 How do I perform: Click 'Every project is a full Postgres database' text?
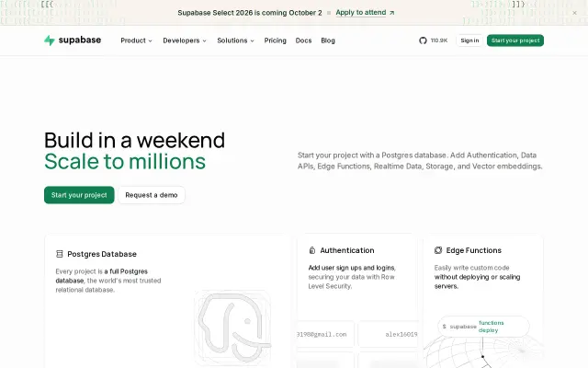pyautogui.click(x=108, y=281)
